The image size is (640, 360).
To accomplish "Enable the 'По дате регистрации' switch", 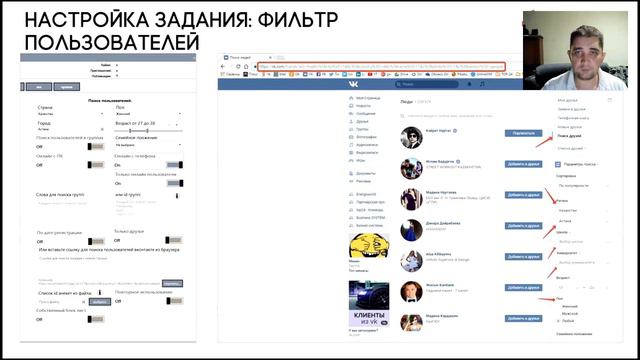I will (x=96, y=242).
